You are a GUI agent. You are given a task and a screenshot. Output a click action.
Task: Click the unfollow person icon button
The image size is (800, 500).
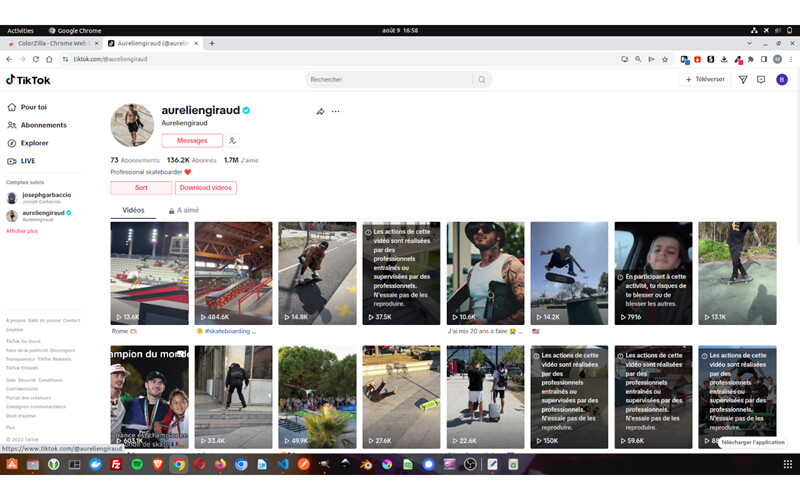point(232,140)
